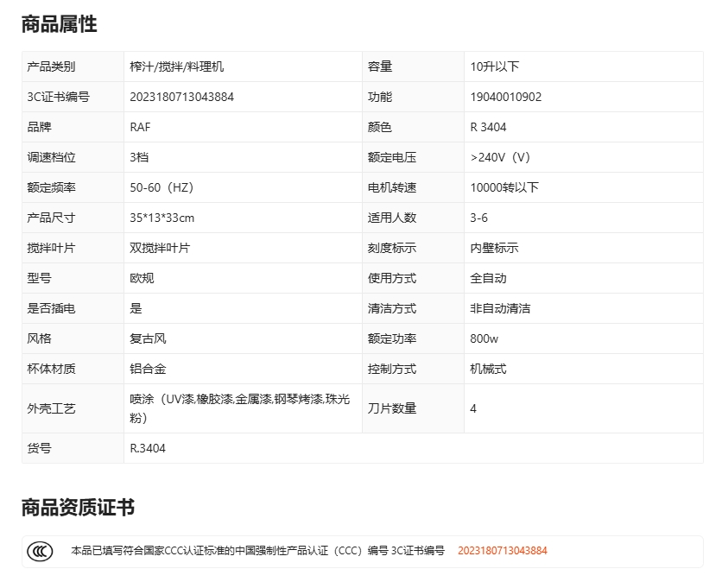Image resolution: width=722 pixels, height=588 pixels.
Task: Click the 800w value
Action: pyautogui.click(x=484, y=338)
